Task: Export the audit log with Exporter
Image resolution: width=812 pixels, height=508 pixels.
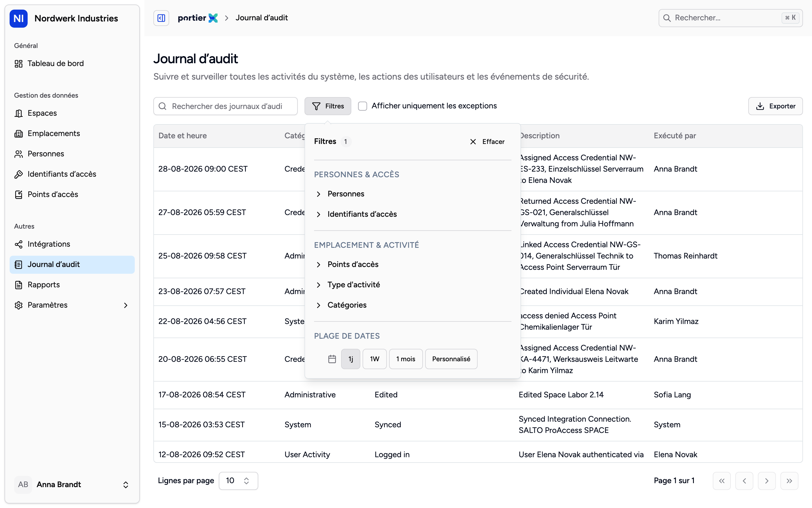Action: point(775,106)
